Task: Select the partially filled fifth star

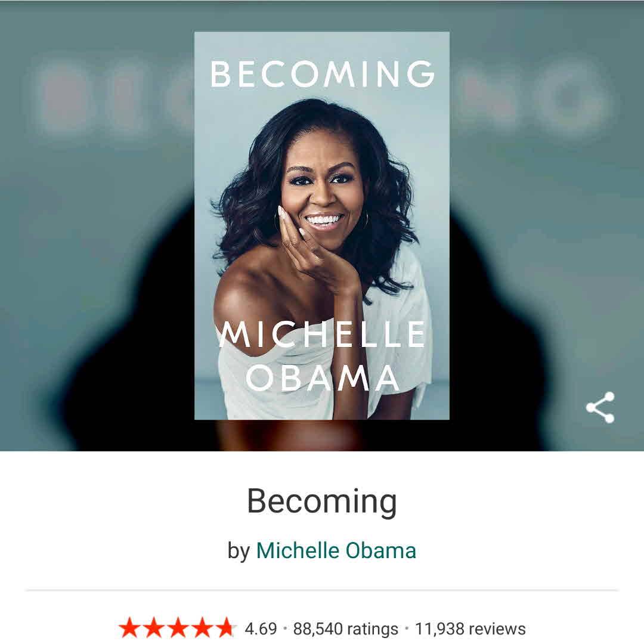Action: [226, 628]
